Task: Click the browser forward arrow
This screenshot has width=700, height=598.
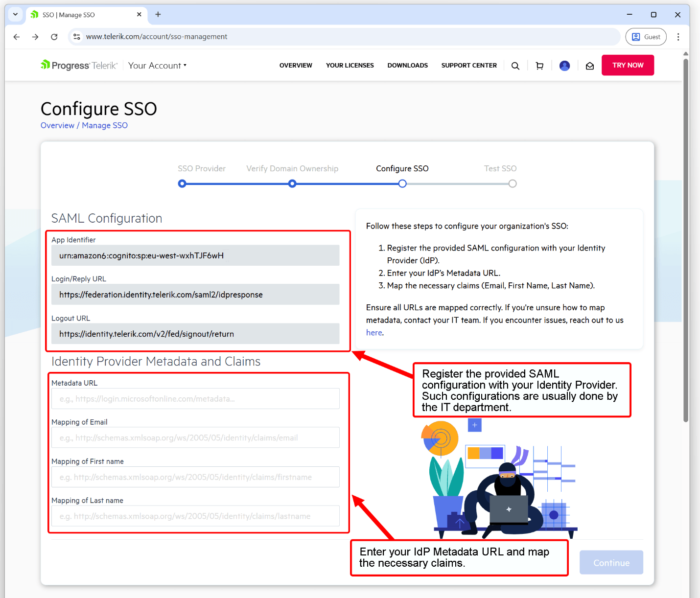Action: pyautogui.click(x=35, y=37)
